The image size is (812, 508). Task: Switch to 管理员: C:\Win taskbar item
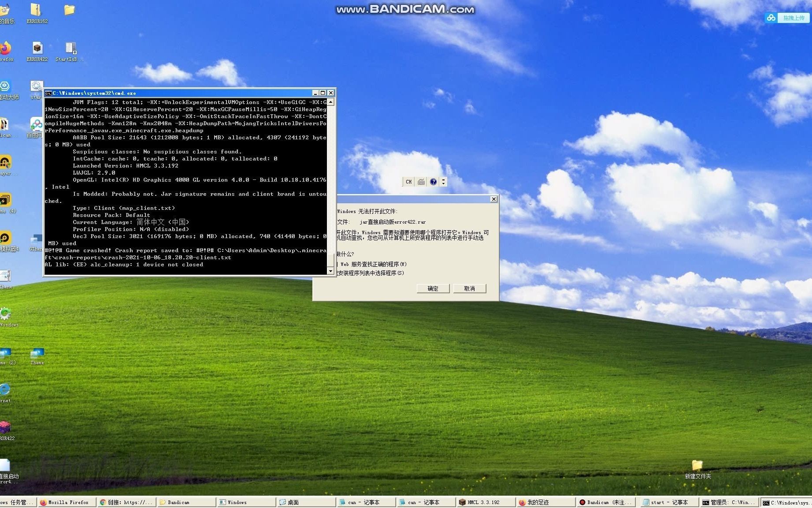tap(729, 502)
